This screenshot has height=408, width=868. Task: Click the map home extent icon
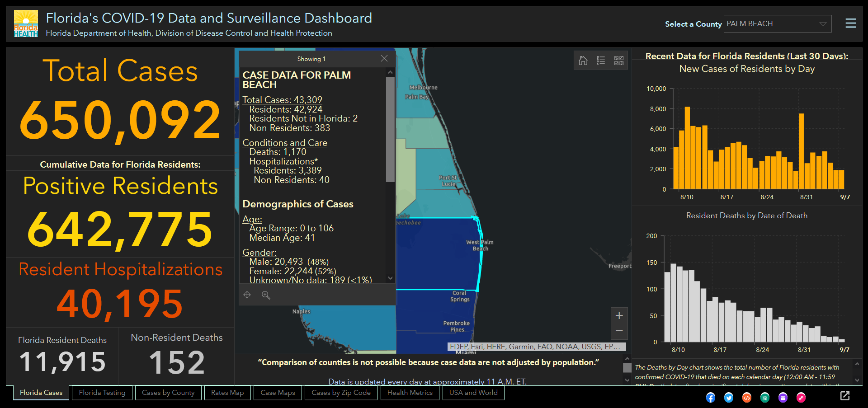[x=583, y=61]
